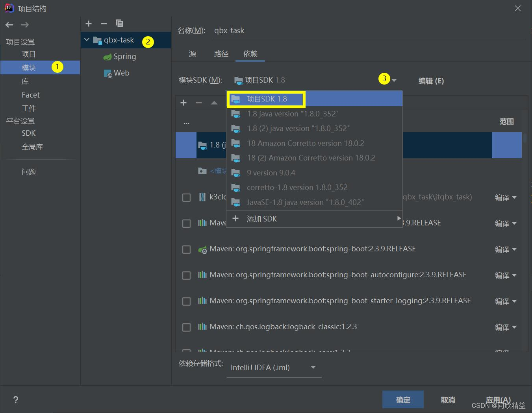Click the 名称 field containing qbx-task

369,31
